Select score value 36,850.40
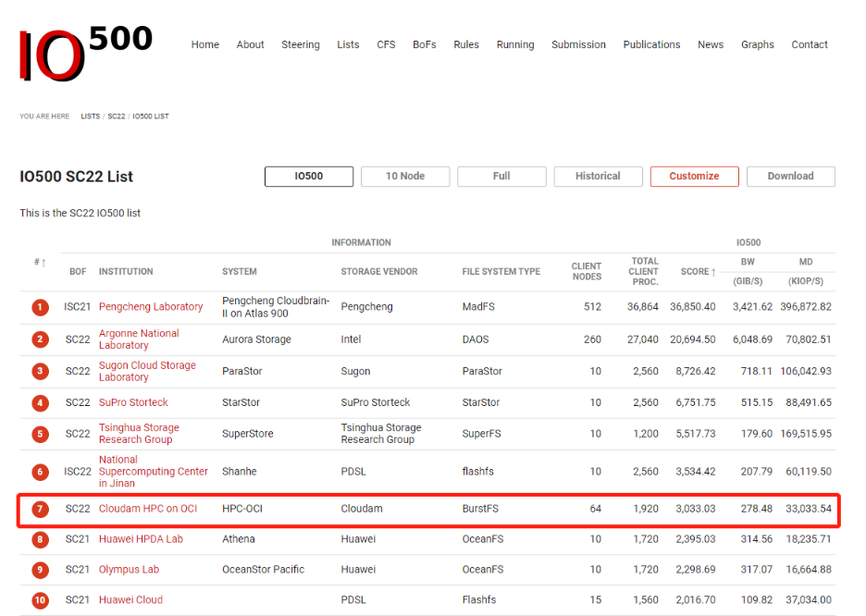This screenshot has height=616, width=866. click(x=693, y=307)
